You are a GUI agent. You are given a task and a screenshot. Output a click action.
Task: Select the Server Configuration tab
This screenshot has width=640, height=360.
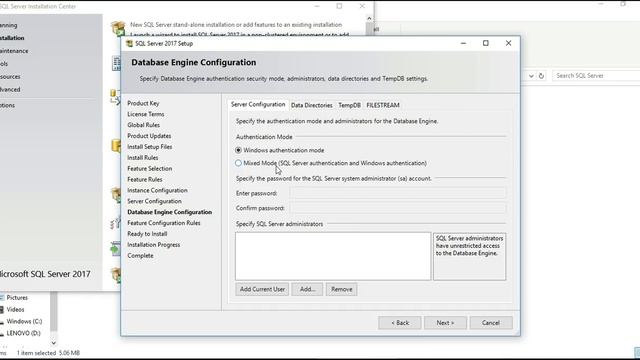point(258,104)
